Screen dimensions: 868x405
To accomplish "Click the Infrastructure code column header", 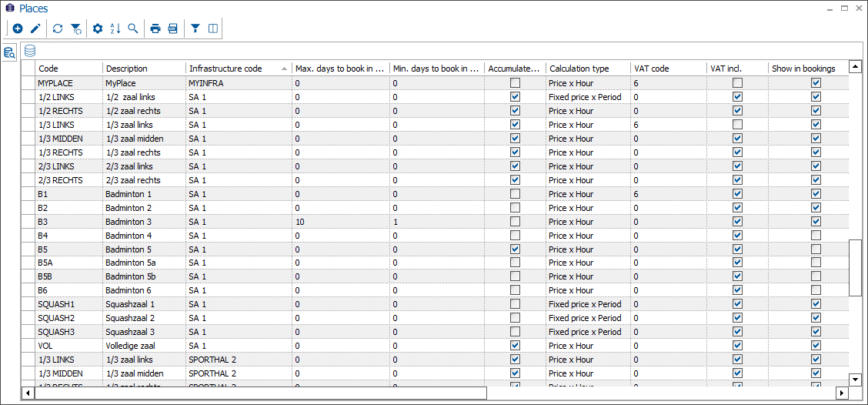I will (239, 69).
